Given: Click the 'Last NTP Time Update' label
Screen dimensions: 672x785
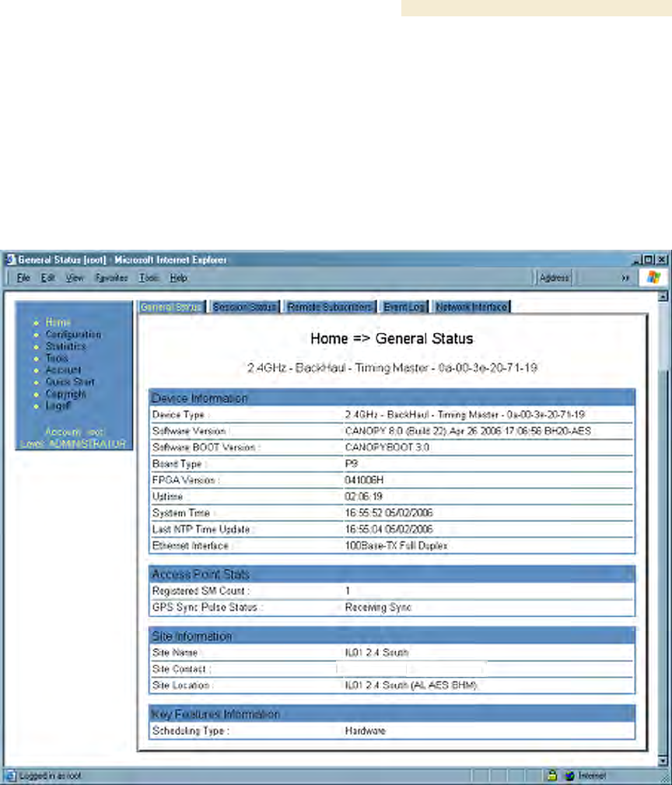Looking at the screenshot, I should (201, 529).
